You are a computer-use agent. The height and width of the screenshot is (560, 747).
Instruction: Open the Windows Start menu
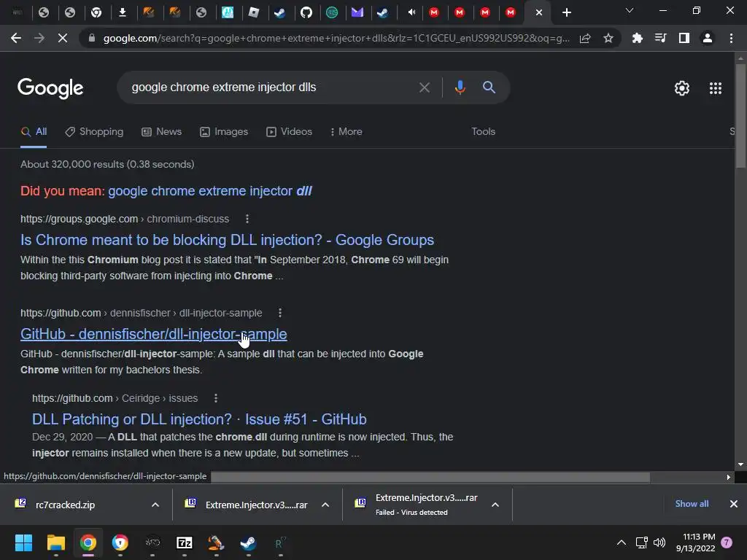click(23, 542)
